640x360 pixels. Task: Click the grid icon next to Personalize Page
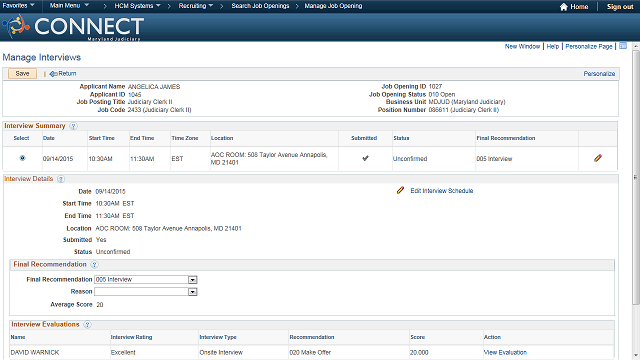(x=623, y=46)
